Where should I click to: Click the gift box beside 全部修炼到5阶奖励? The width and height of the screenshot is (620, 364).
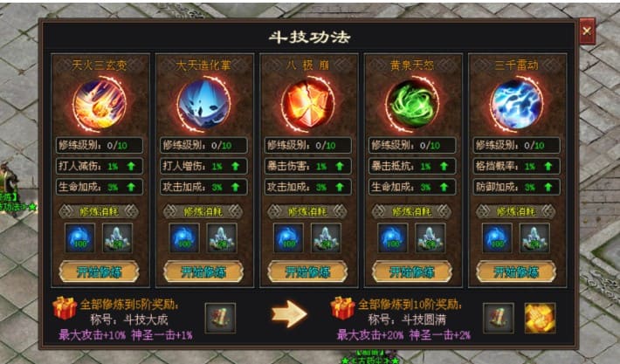point(65,308)
